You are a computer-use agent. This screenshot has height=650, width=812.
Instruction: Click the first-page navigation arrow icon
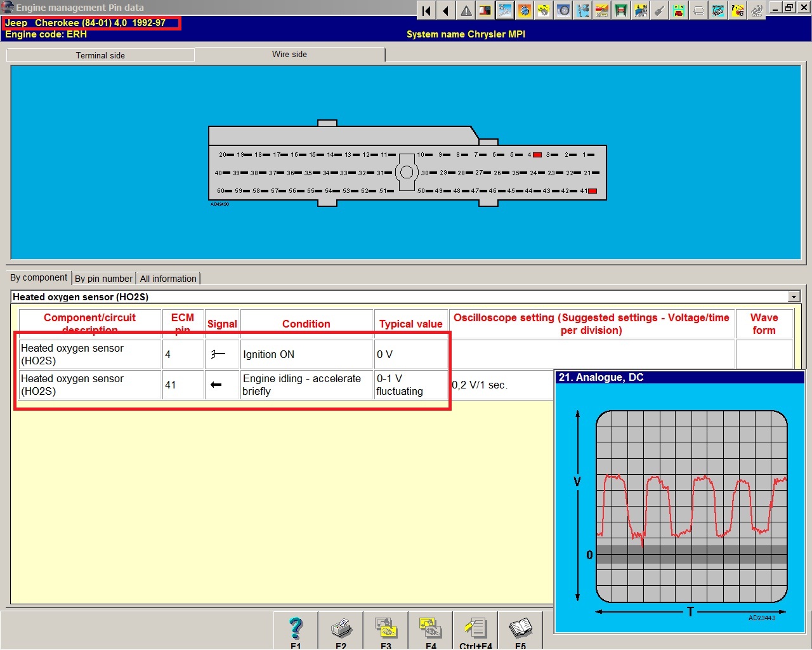[x=426, y=11]
